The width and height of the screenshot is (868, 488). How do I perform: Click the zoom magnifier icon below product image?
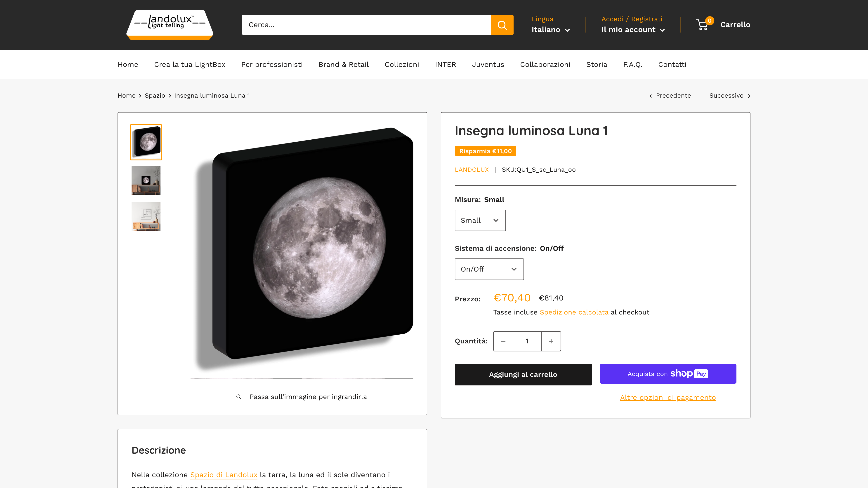238,396
